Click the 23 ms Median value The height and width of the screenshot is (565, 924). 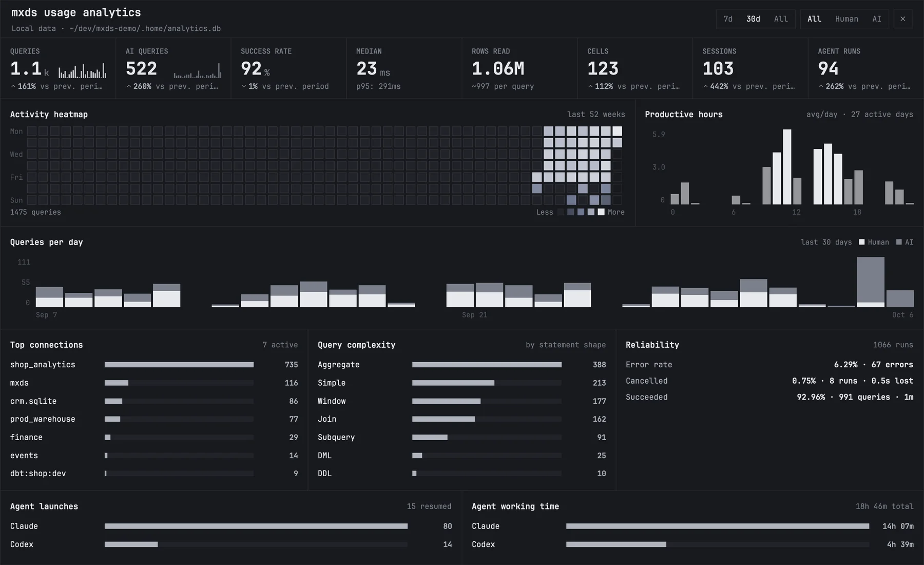point(373,68)
